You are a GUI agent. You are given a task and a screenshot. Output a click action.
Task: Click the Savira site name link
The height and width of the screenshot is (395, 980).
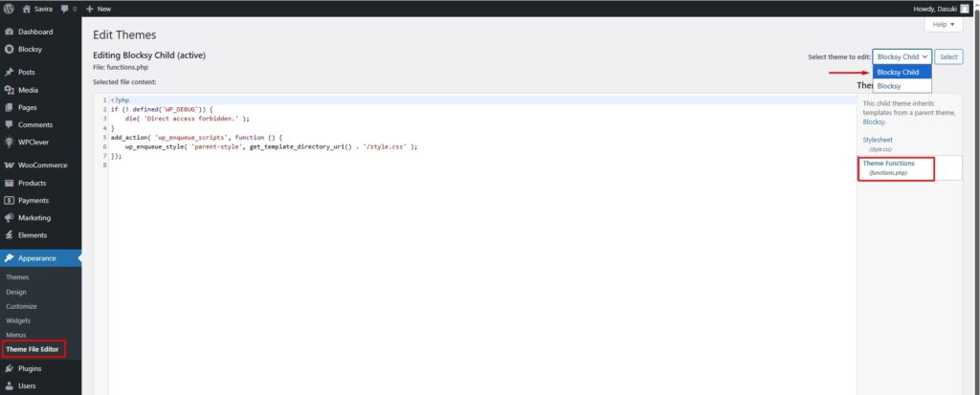[43, 10]
